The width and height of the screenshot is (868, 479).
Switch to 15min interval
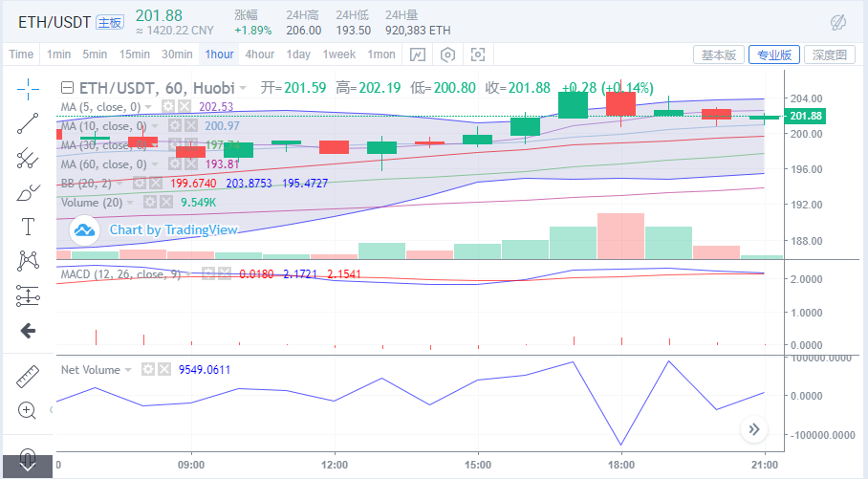coord(135,54)
